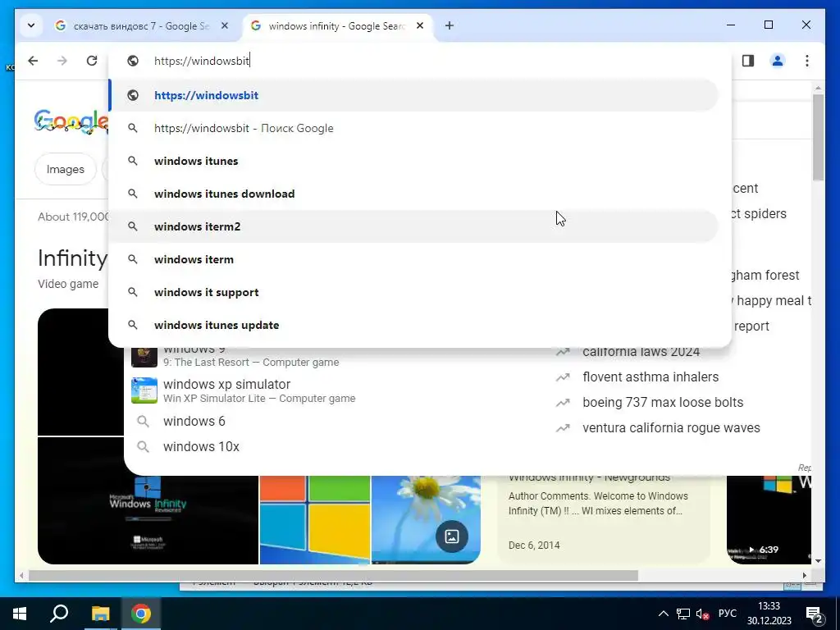Click globe icon of first suggestion
Viewport: 840px width, 630px height.
(x=133, y=95)
